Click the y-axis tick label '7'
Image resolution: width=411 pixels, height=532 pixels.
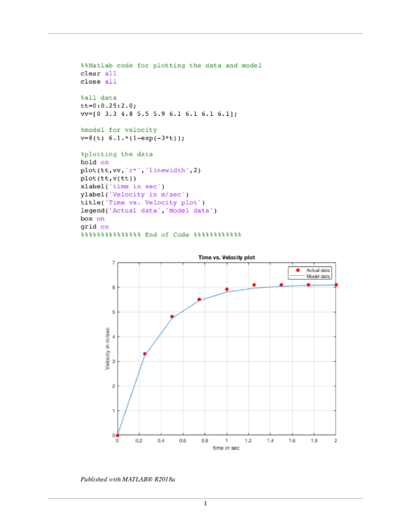(x=114, y=263)
